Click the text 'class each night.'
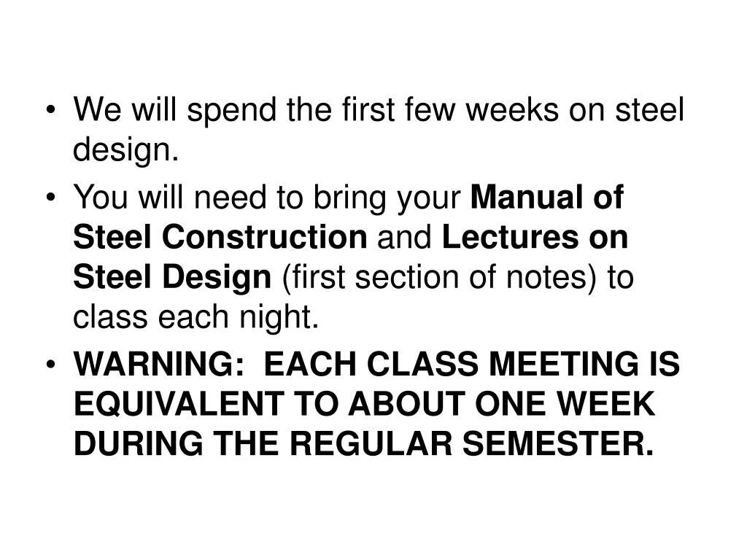This screenshot has height=560, width=747. (x=196, y=319)
